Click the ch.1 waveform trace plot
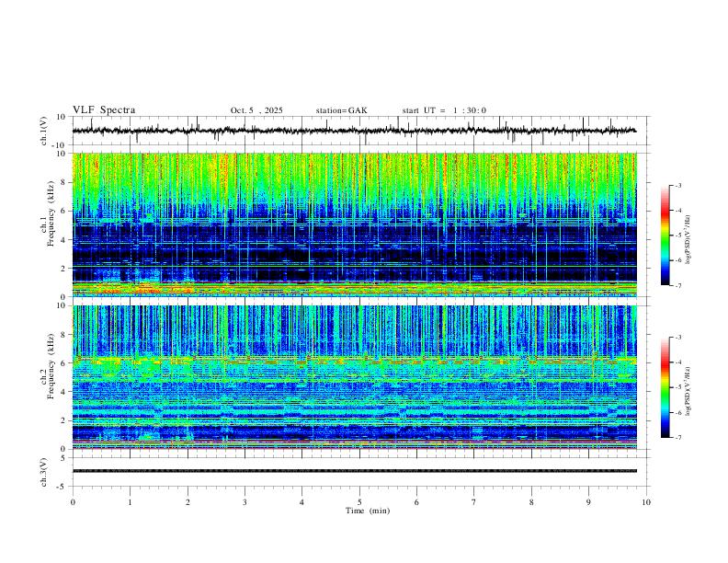 click(354, 131)
